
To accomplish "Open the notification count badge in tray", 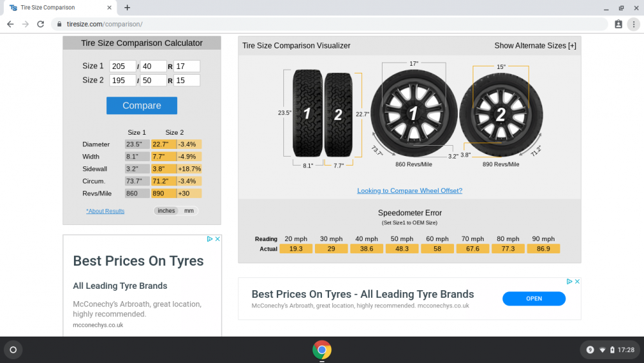I will pyautogui.click(x=590, y=350).
